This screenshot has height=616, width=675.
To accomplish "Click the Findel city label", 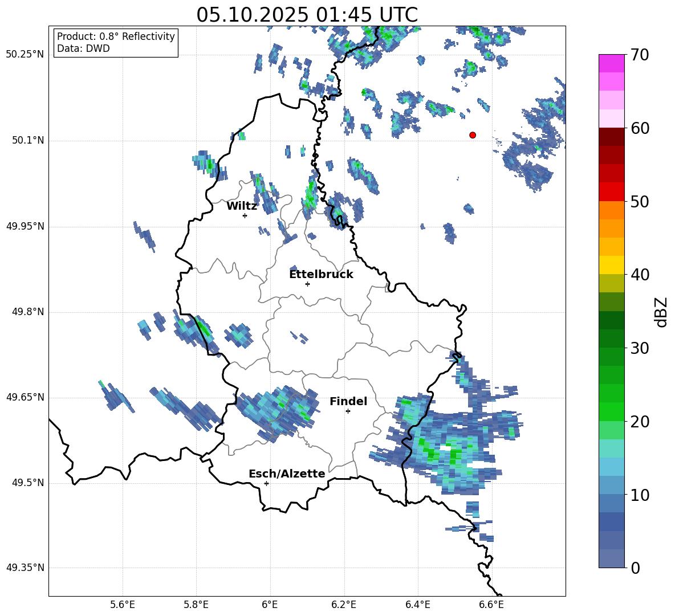I will click(348, 401).
